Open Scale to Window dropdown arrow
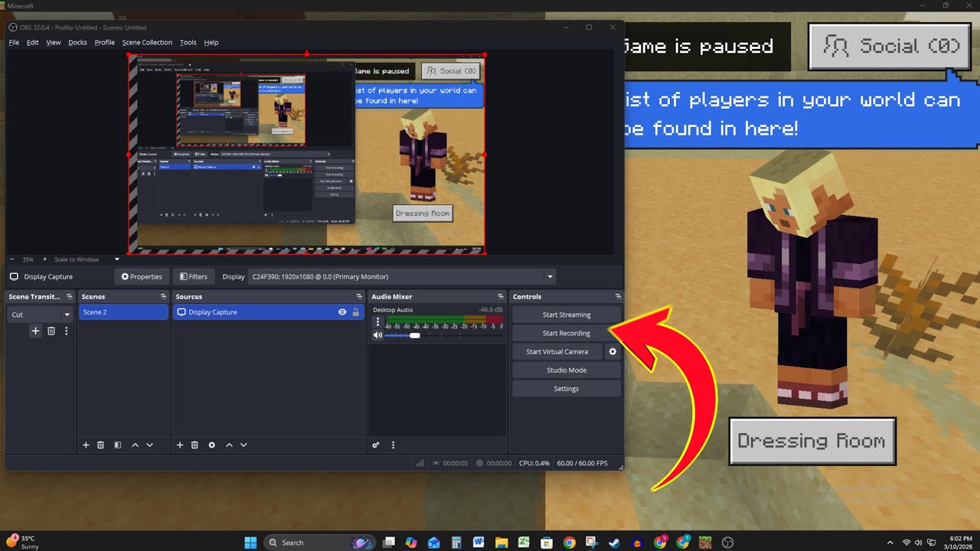 click(117, 259)
